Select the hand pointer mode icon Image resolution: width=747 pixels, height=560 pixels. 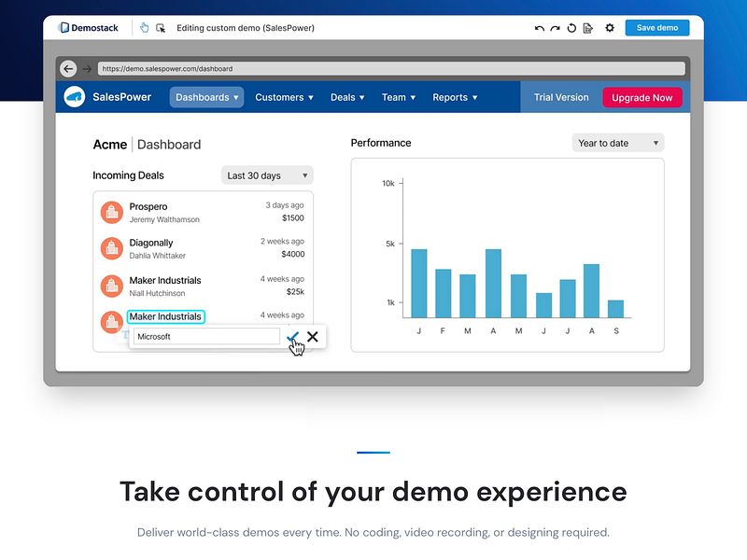point(145,28)
